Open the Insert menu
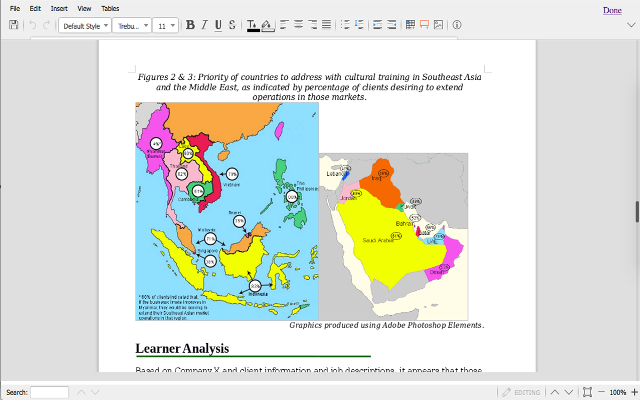The width and height of the screenshot is (640, 400). pos(59,8)
